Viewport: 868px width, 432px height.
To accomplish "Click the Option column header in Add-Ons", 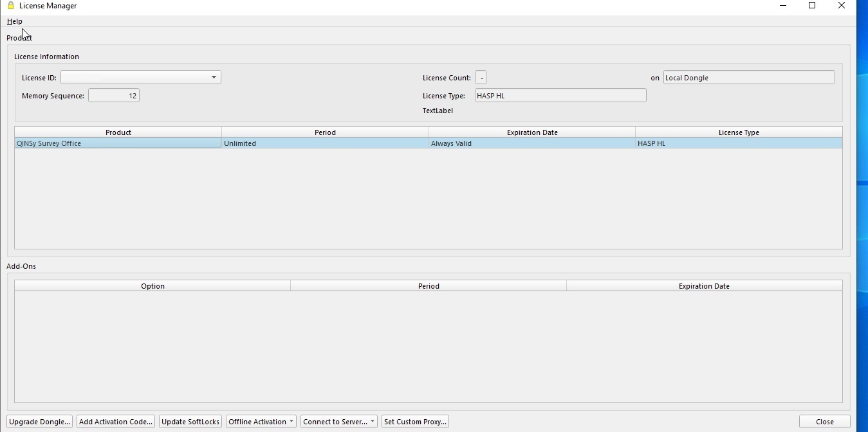I will [x=152, y=286].
